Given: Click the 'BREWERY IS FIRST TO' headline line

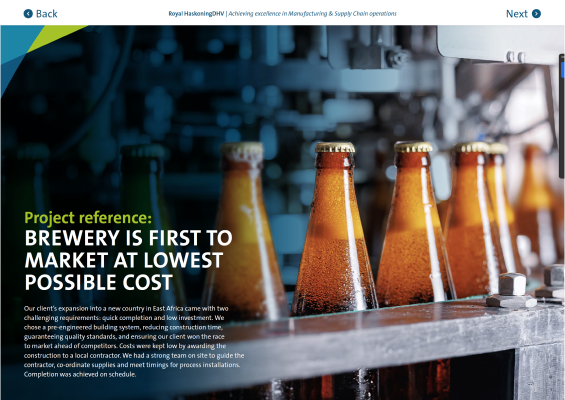Looking at the screenshot, I should [x=128, y=238].
